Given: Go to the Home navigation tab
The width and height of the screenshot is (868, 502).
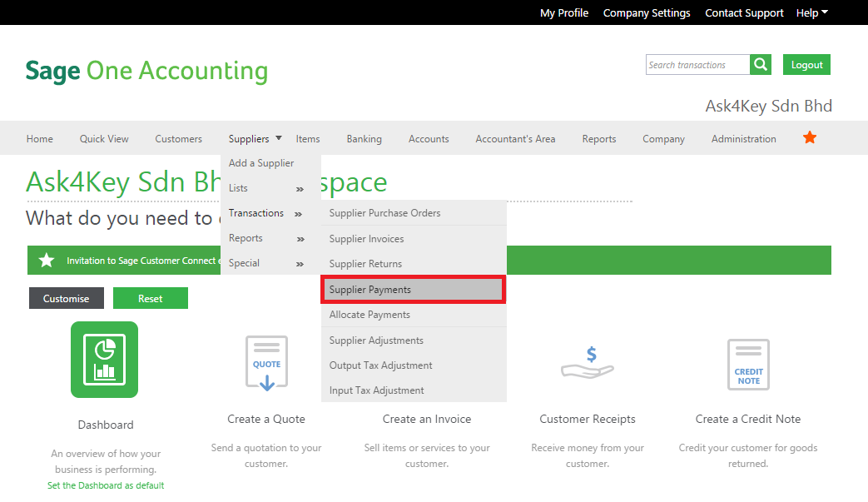Looking at the screenshot, I should 40,139.
